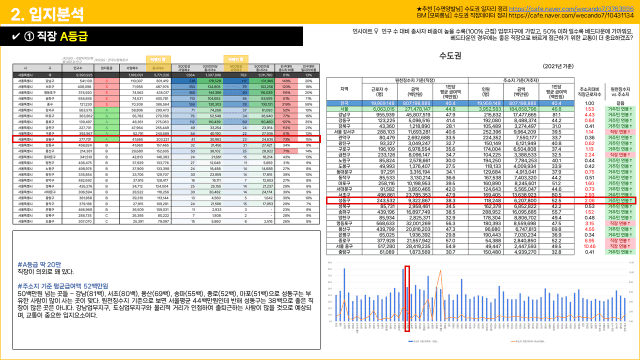Click the second yellow label above the left table
640x360 pixels.
[236, 59]
